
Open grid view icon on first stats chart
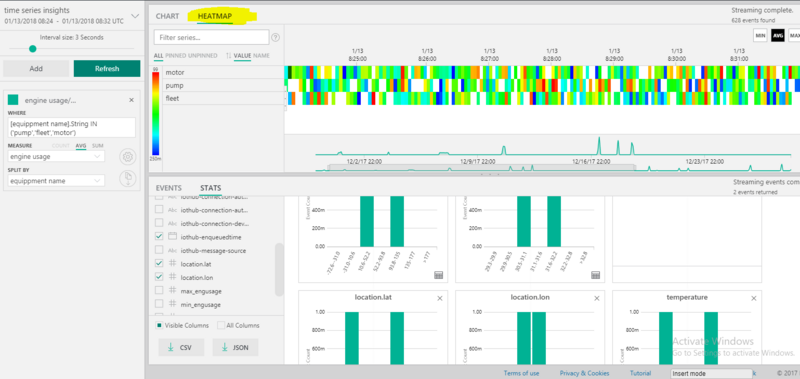pos(438,275)
